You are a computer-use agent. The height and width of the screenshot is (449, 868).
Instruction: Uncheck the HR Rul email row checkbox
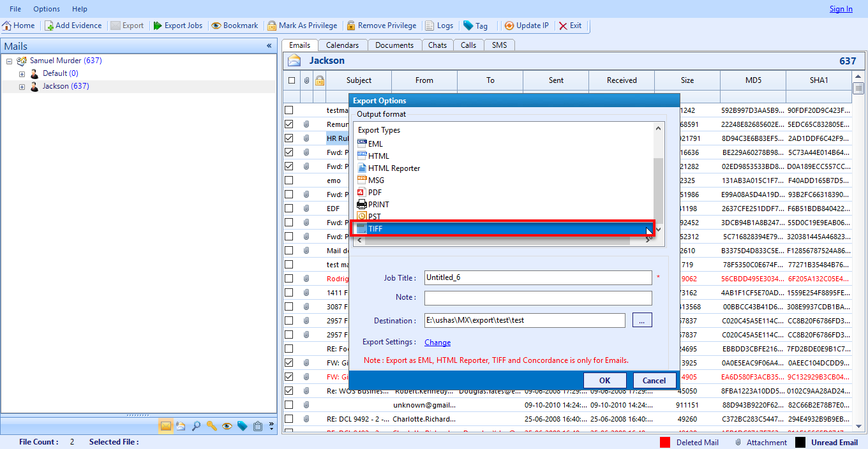tap(289, 138)
